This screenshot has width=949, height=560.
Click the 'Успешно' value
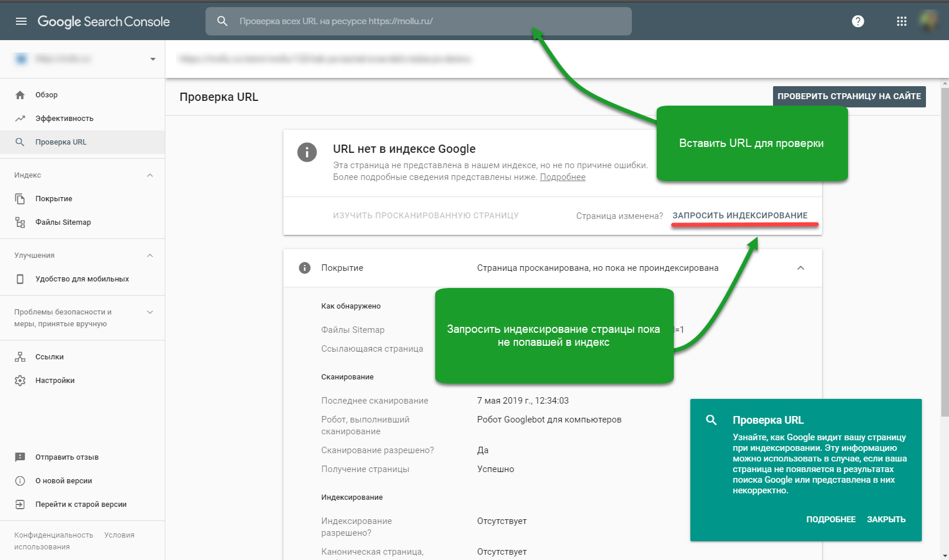click(495, 469)
